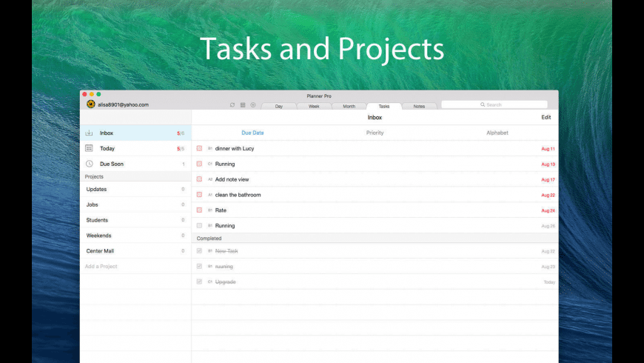Sort tasks by Due Date
This screenshot has width=644, height=363.
252,133
